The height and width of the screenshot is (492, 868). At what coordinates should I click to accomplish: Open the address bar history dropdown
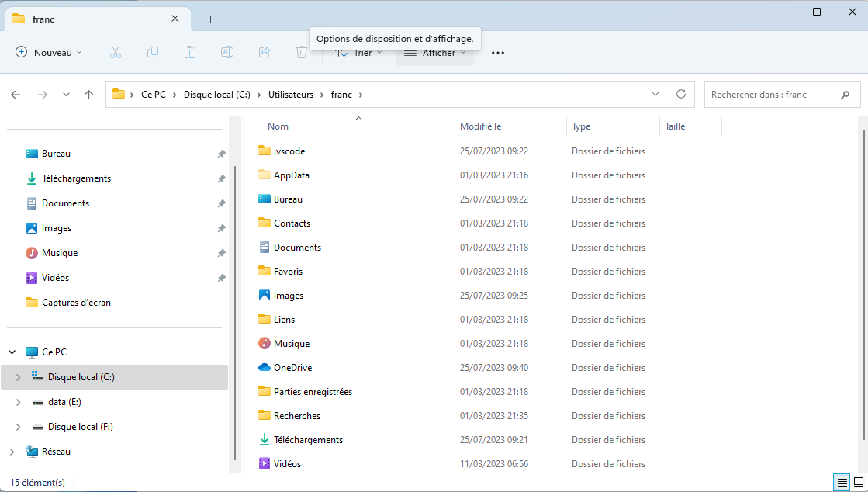click(656, 95)
